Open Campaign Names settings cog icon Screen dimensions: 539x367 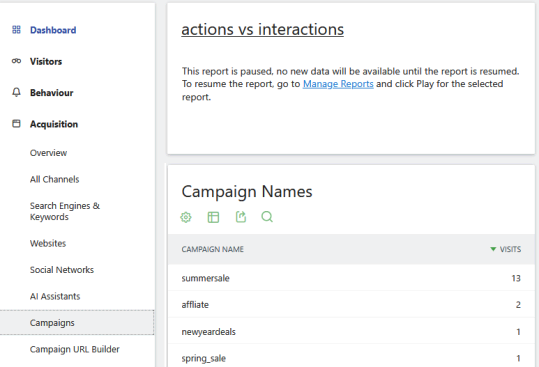pos(186,217)
